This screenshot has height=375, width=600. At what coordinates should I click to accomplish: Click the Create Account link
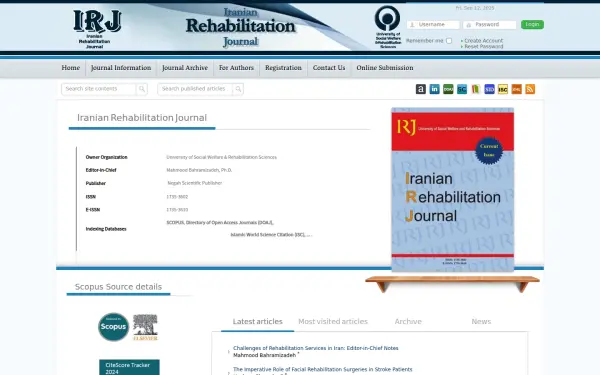click(x=483, y=41)
